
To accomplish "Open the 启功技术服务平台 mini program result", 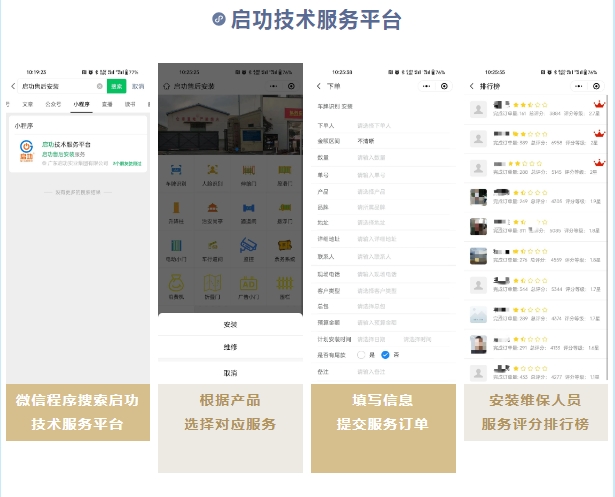I will [78, 153].
